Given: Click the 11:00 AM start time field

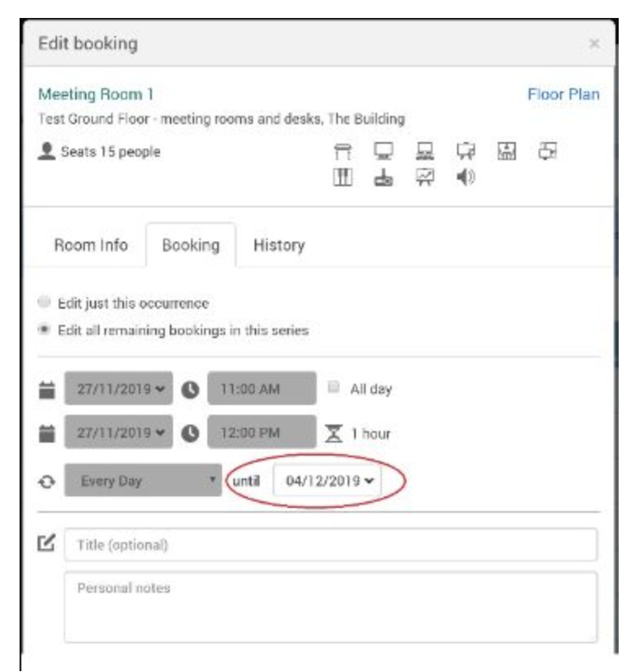Looking at the screenshot, I should pyautogui.click(x=261, y=389).
